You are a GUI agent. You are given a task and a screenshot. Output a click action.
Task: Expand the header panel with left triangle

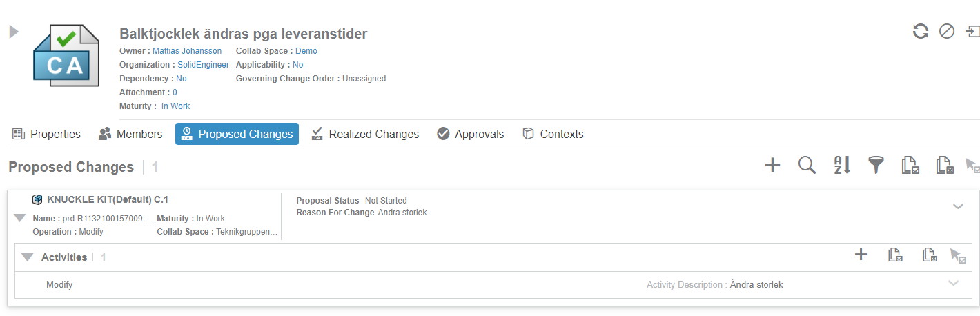coord(14,32)
